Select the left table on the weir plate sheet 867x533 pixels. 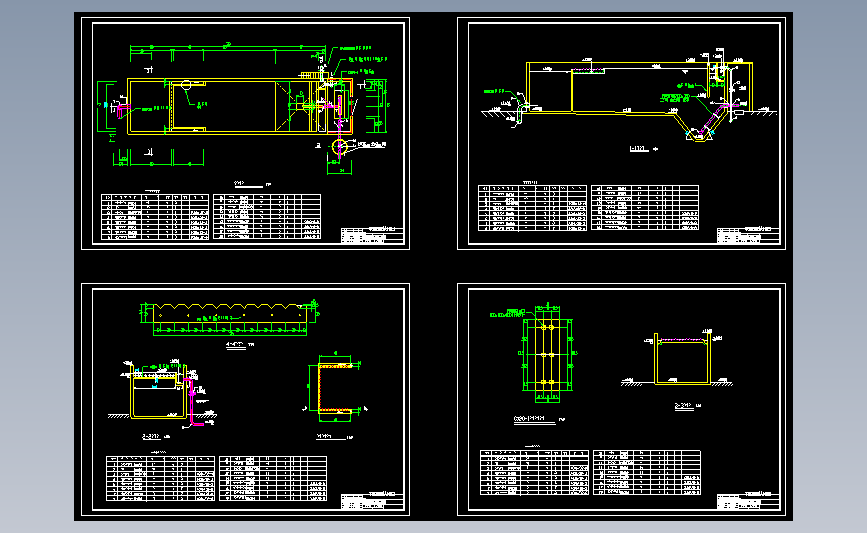point(160,478)
